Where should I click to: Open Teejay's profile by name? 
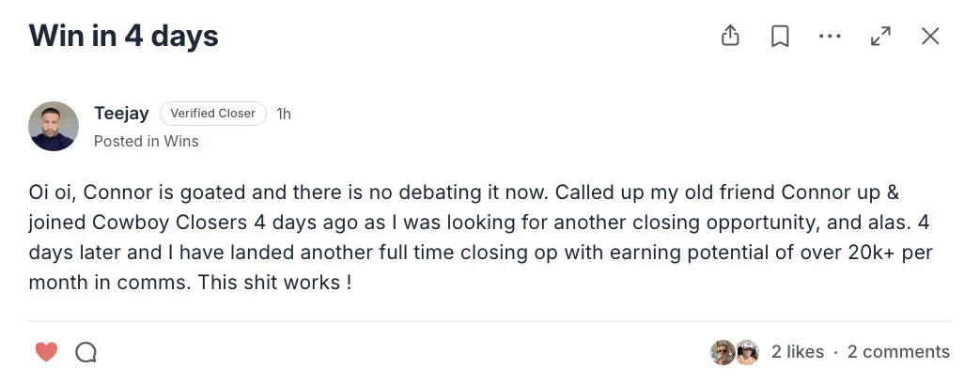click(x=121, y=114)
